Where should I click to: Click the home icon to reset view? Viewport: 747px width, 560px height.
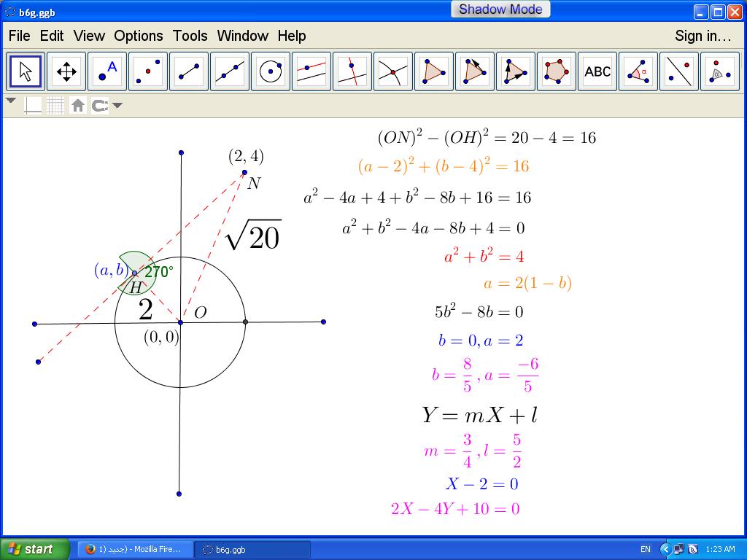(x=78, y=106)
